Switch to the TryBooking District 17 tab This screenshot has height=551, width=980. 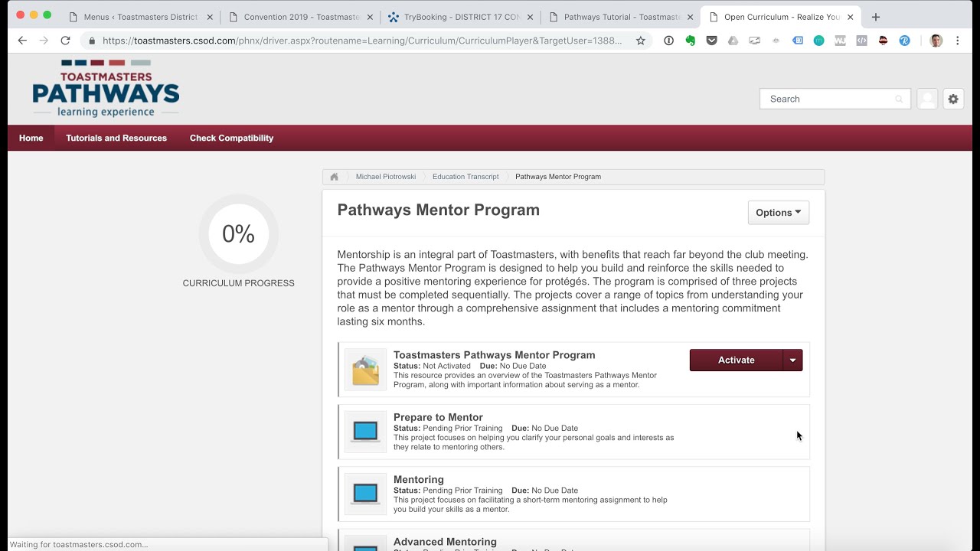pyautogui.click(x=461, y=17)
